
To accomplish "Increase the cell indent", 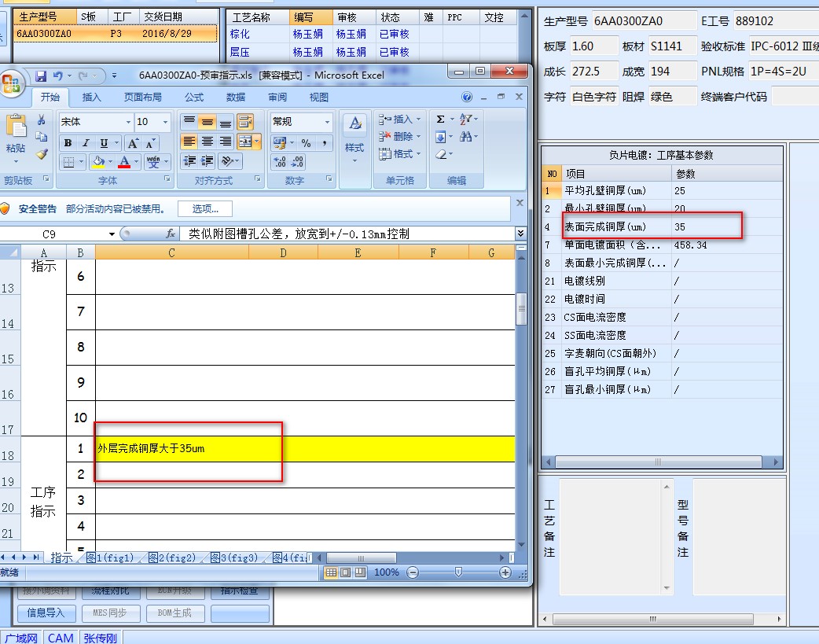I will click(x=208, y=161).
